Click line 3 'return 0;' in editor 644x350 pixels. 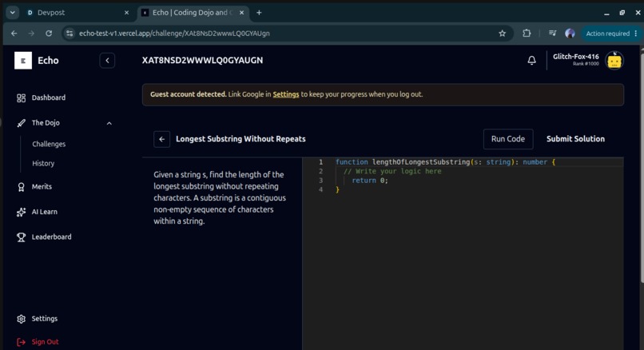coord(370,181)
